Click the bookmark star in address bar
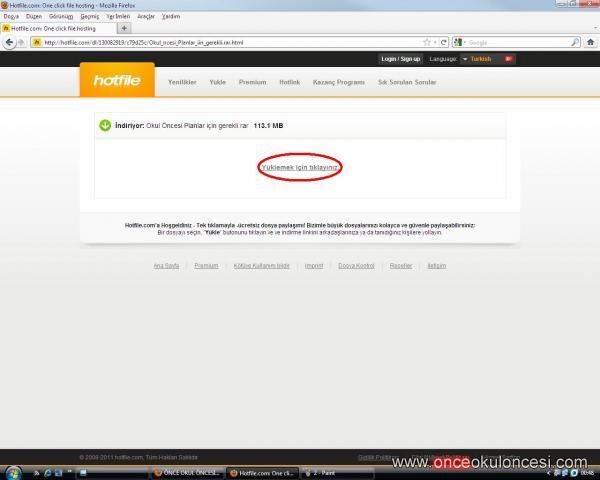This screenshot has width=600, height=480. click(429, 42)
